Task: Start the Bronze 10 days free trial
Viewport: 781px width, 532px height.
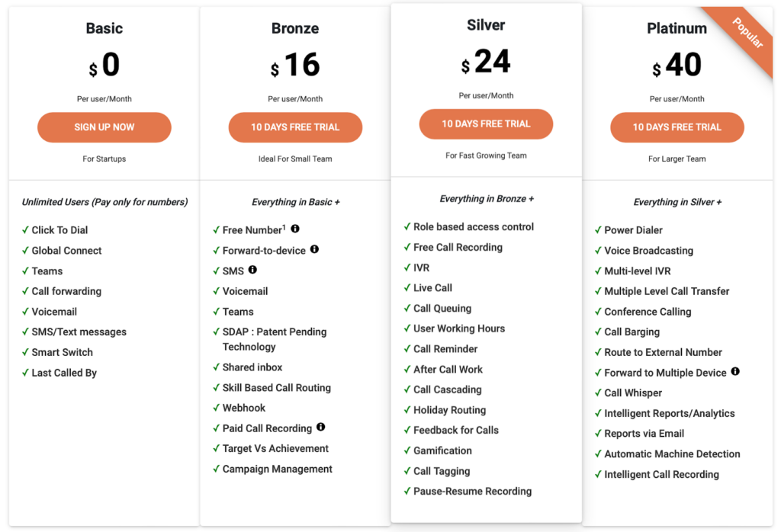Action: pos(295,127)
